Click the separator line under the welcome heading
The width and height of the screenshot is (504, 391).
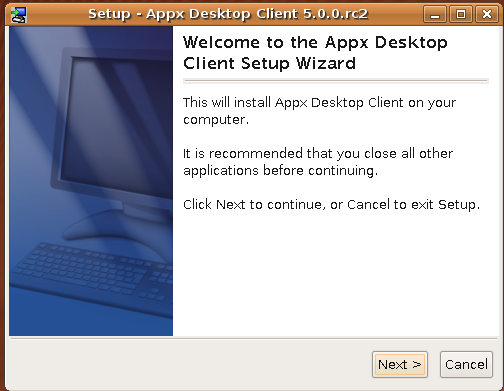pyautogui.click(x=336, y=81)
